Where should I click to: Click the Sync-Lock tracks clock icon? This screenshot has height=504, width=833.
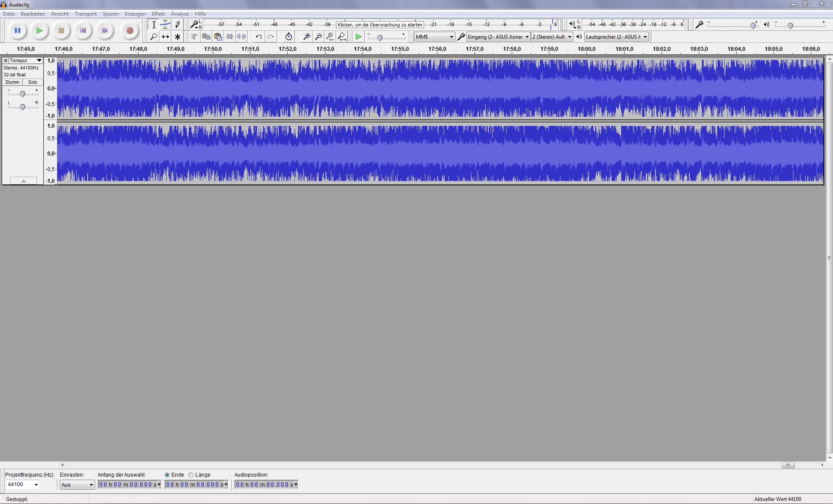[x=289, y=37]
